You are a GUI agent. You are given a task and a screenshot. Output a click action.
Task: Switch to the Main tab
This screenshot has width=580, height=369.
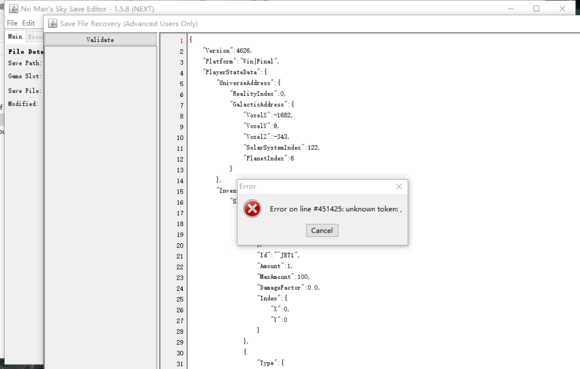tap(15, 36)
